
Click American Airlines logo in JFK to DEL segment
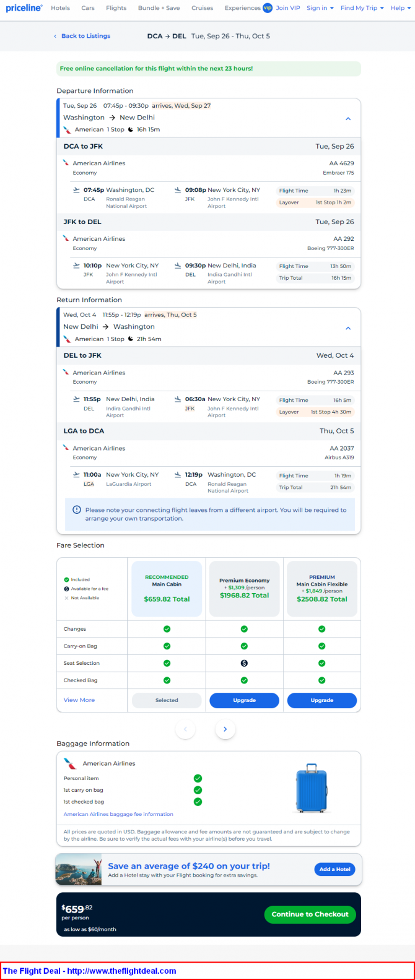tap(66, 238)
